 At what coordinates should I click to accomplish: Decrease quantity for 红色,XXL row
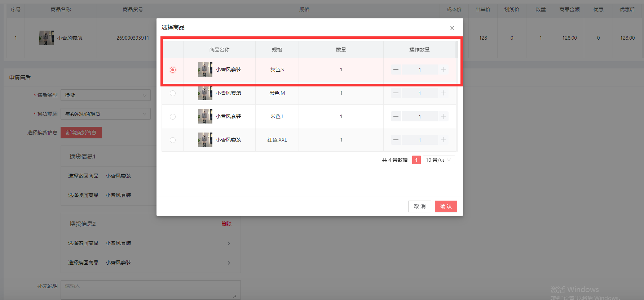(x=396, y=140)
